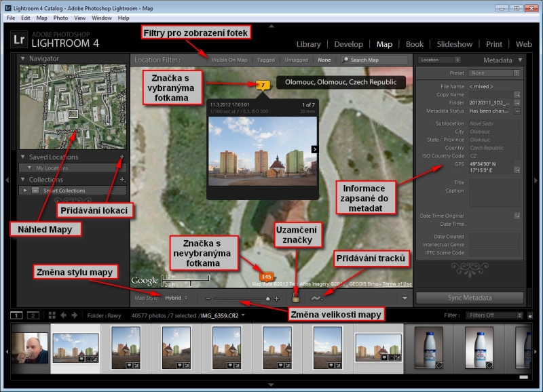Click GPS coordinates go-to arrow icon
The image size is (543, 392).
[x=517, y=170]
